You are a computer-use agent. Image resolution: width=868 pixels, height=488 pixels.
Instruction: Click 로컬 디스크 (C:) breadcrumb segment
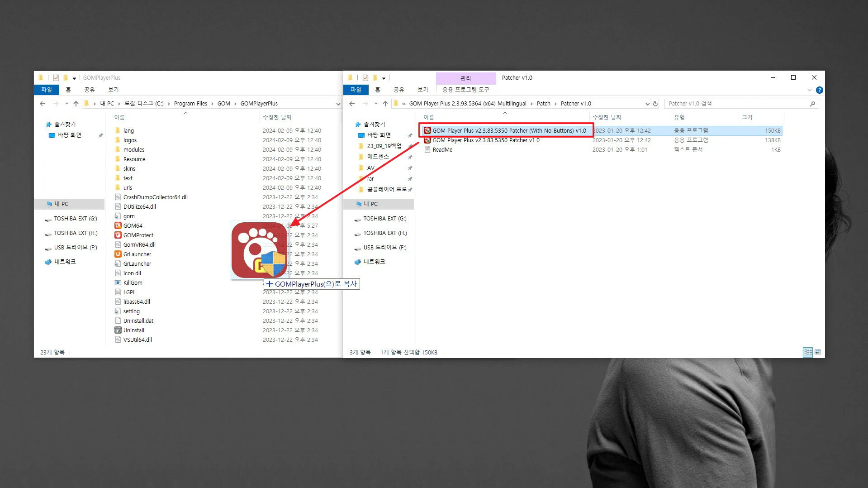pyautogui.click(x=144, y=104)
